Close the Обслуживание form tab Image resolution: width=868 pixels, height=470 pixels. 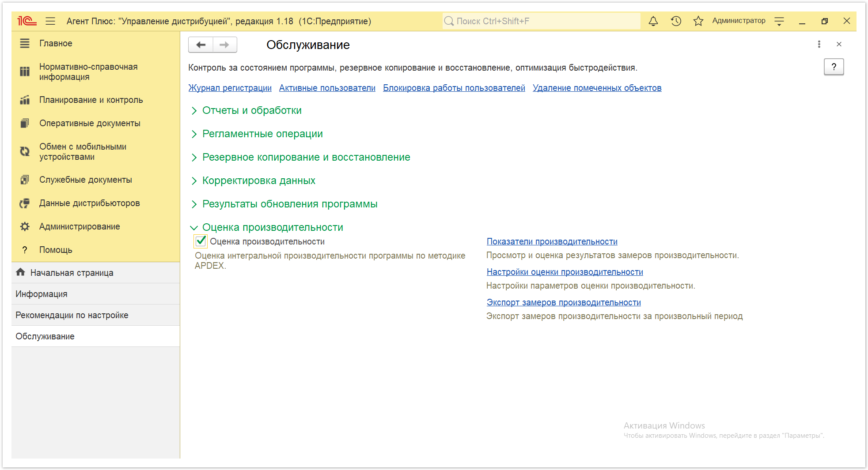[x=839, y=44]
